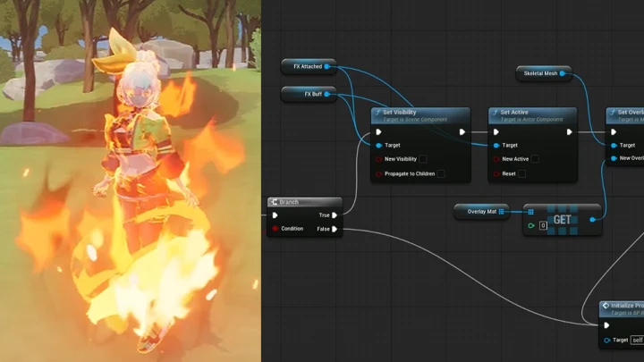Toggle the Reset checkbox

tap(521, 174)
